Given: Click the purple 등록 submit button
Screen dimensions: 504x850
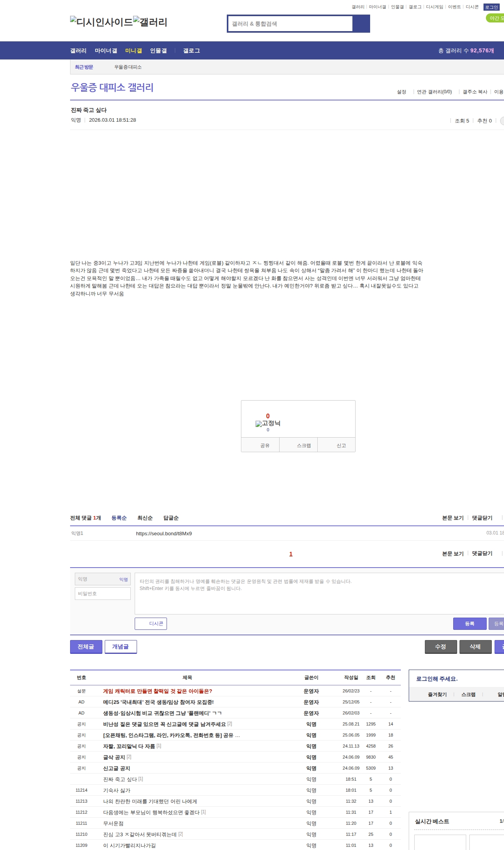Looking at the screenshot, I should tap(469, 624).
